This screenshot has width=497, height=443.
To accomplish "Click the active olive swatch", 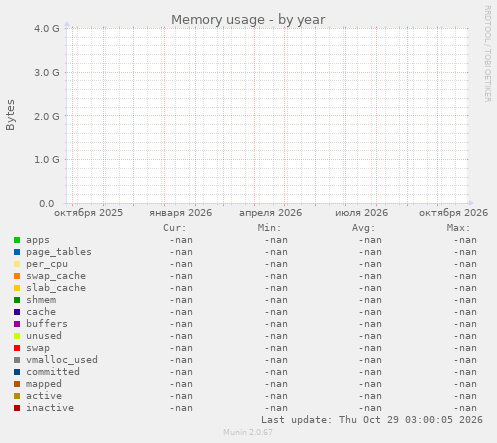I will tap(17, 396).
